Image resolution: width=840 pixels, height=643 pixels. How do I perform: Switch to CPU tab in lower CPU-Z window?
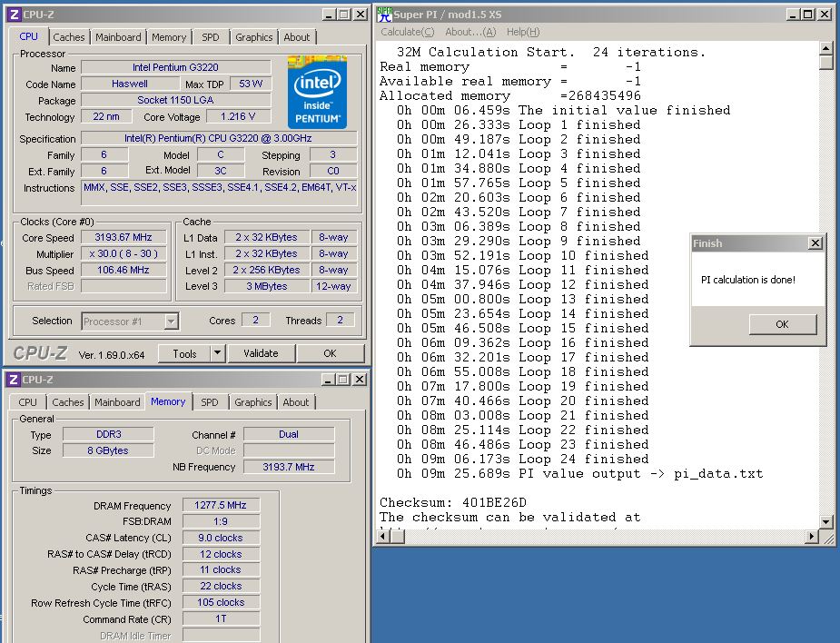pos(28,401)
